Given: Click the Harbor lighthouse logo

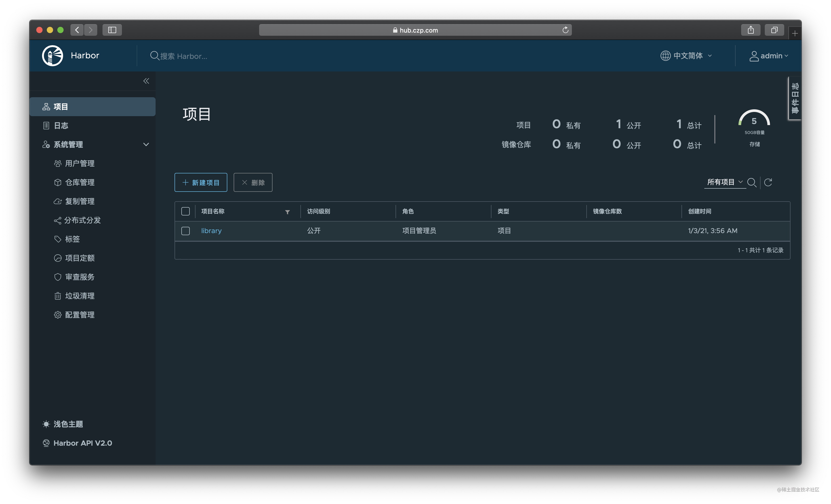Looking at the screenshot, I should pyautogui.click(x=52, y=56).
